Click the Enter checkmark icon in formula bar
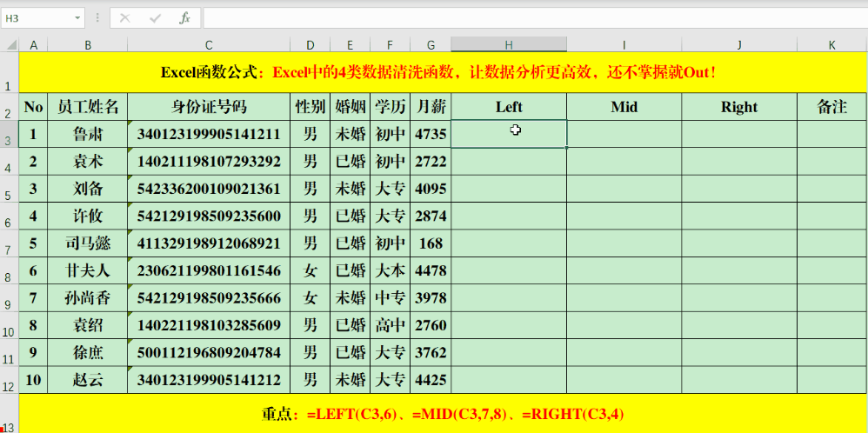 click(x=155, y=18)
